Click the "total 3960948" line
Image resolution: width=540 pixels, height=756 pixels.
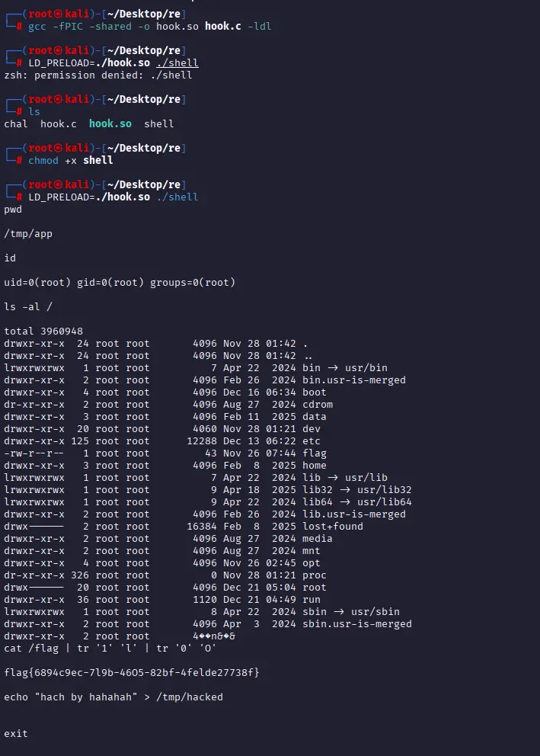(43, 331)
